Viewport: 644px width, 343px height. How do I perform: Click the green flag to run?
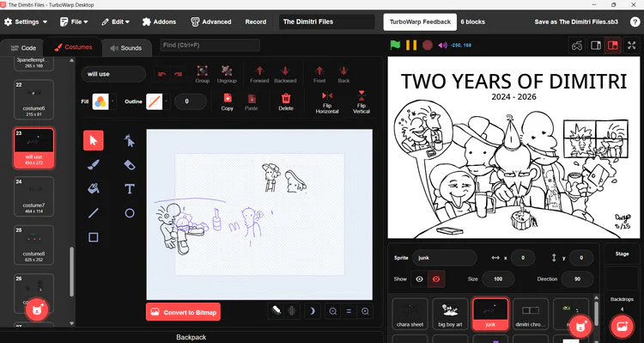click(x=395, y=45)
